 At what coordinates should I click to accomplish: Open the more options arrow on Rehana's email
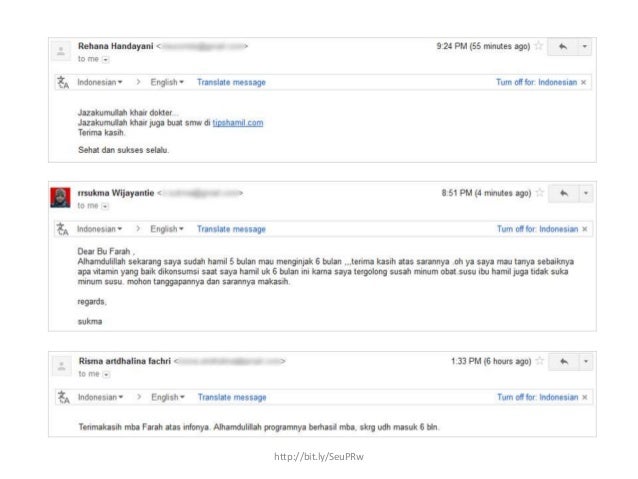pyautogui.click(x=585, y=47)
